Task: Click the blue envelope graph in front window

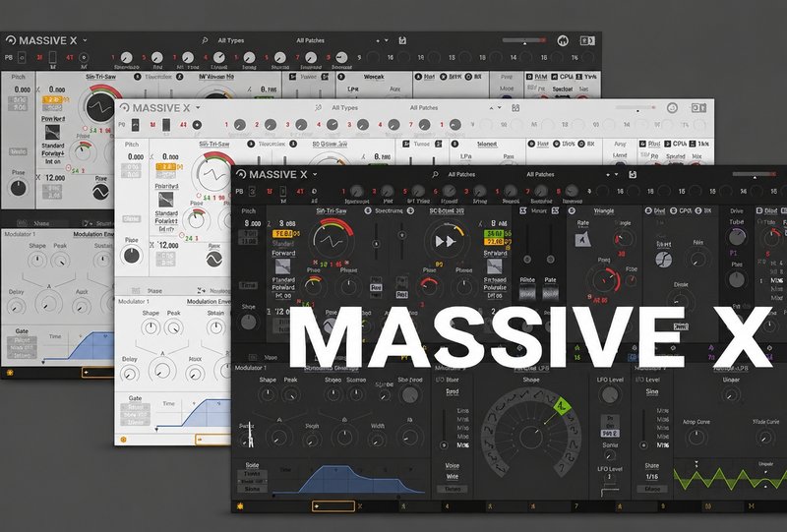Action: (x=349, y=480)
